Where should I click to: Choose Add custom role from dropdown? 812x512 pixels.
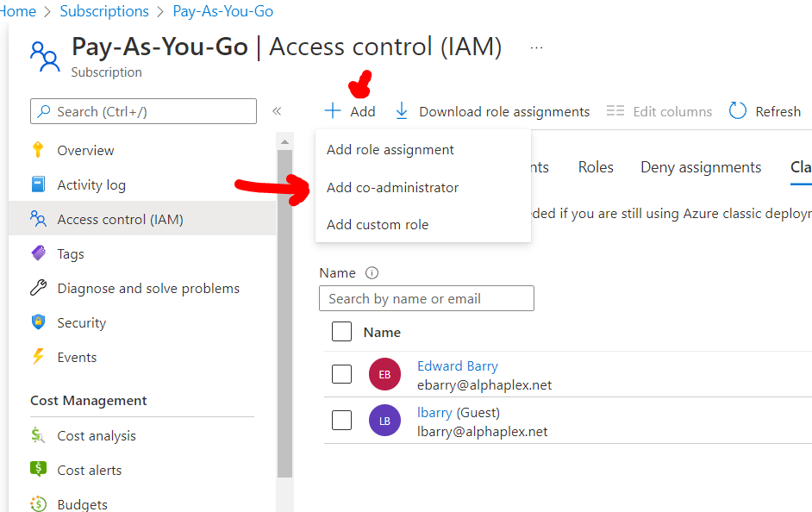[378, 225]
